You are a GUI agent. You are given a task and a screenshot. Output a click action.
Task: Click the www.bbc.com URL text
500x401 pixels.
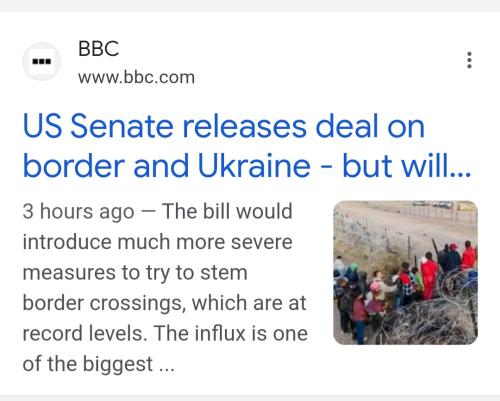click(x=136, y=77)
